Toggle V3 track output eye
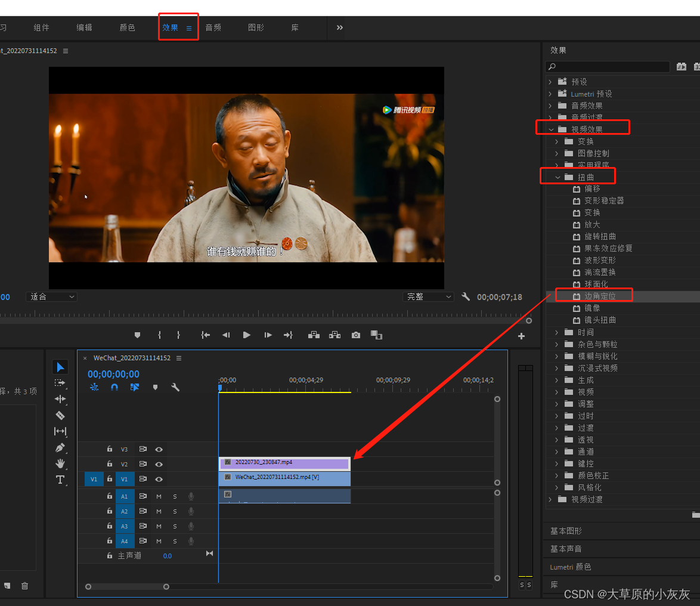 click(159, 449)
